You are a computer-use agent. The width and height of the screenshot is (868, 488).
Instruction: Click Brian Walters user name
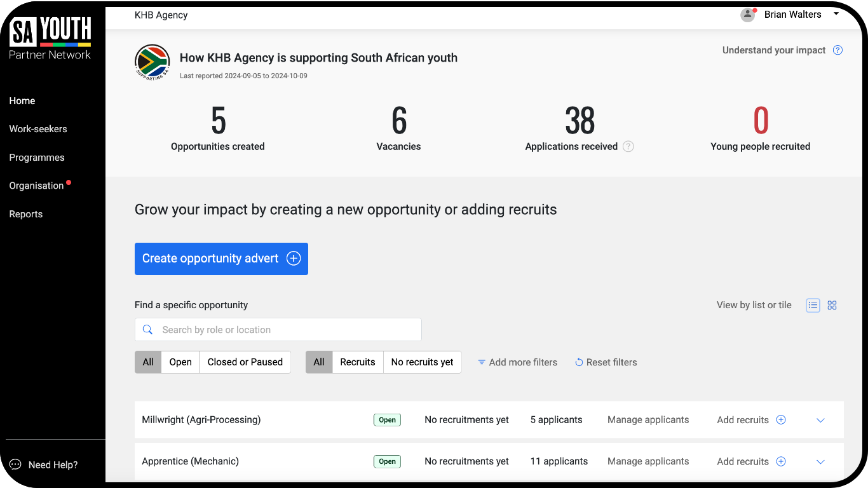click(x=792, y=15)
